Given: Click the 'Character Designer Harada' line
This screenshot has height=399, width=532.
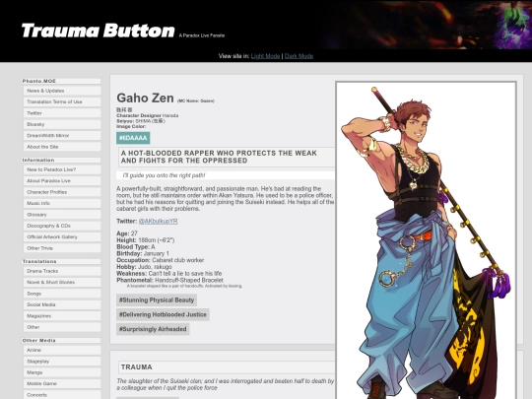Looking at the screenshot, I should pyautogui.click(x=147, y=115).
